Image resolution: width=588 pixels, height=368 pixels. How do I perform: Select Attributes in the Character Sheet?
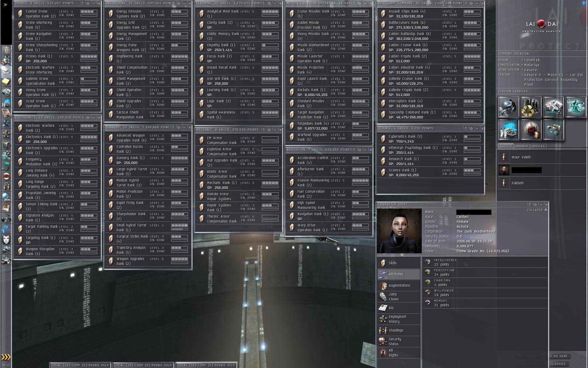(399, 274)
